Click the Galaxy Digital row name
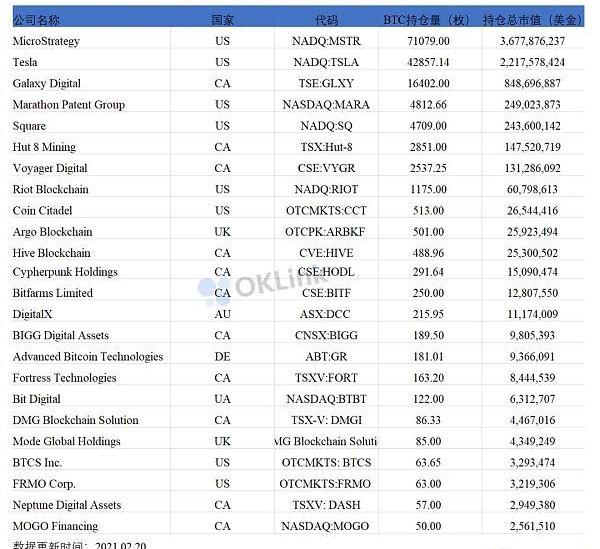 pos(46,83)
